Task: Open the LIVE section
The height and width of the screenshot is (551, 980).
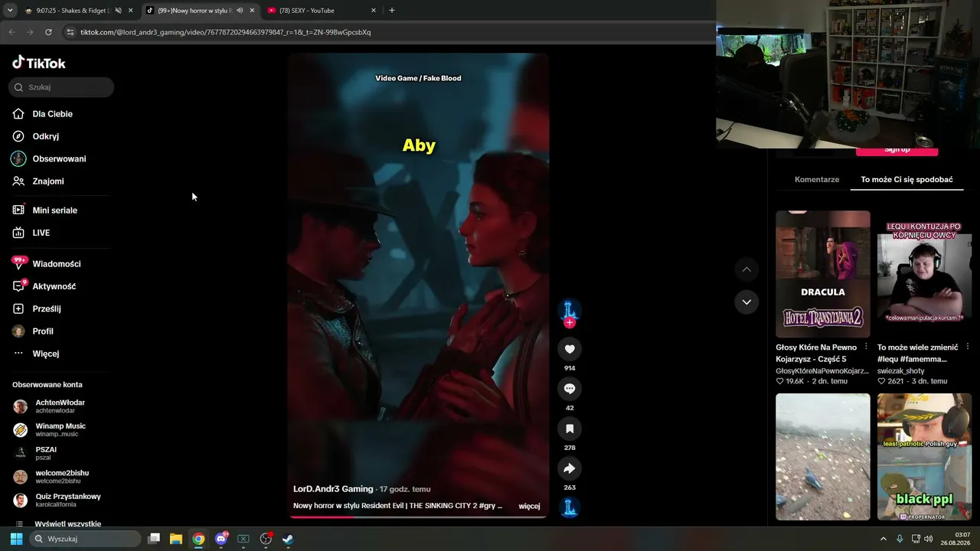Action: click(41, 233)
